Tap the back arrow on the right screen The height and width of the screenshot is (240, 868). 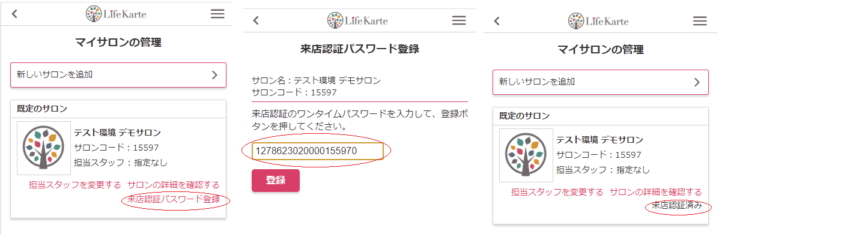pos(497,21)
